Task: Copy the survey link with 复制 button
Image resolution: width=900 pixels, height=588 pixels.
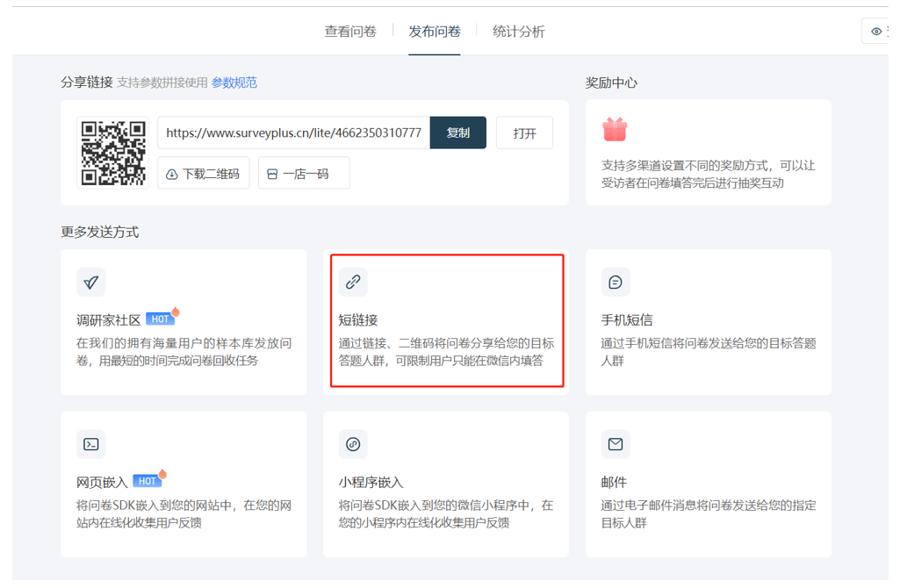Action: click(458, 133)
